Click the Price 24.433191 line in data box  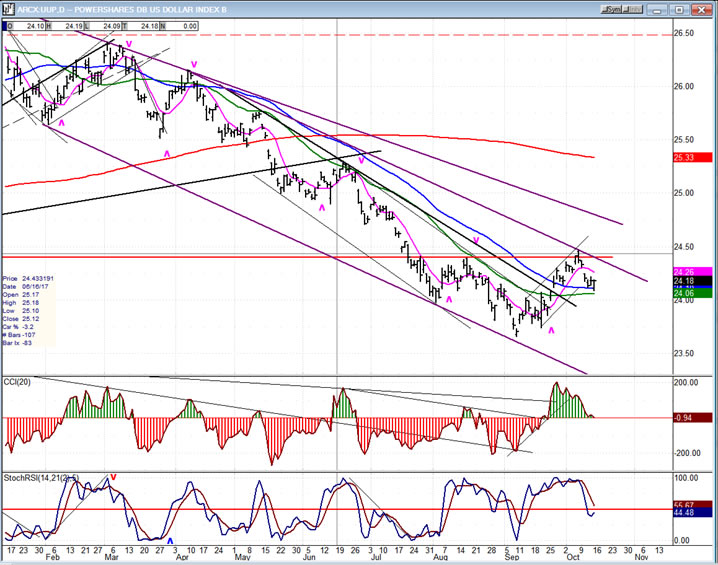28,278
